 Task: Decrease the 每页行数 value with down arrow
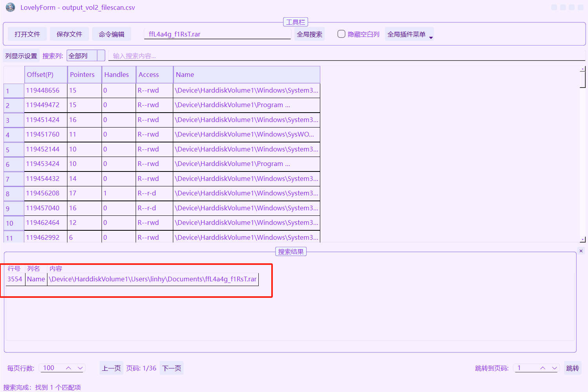pyautogui.click(x=80, y=368)
